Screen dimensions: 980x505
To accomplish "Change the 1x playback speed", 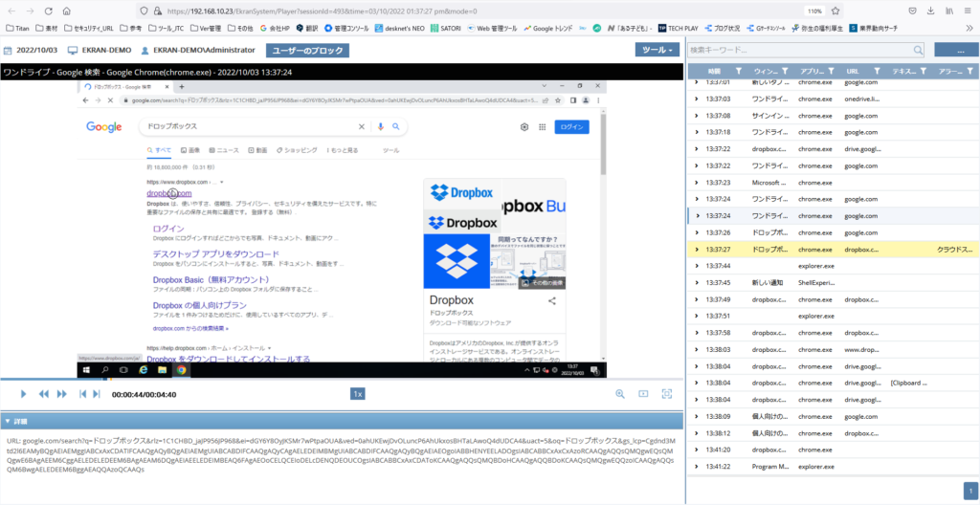I will point(358,394).
